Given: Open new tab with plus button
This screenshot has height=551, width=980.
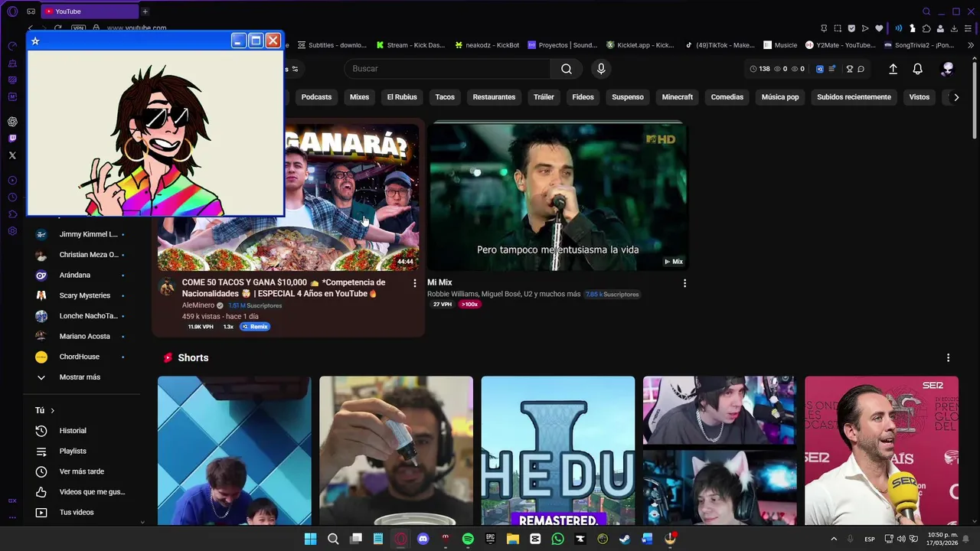Looking at the screenshot, I should [x=145, y=11].
